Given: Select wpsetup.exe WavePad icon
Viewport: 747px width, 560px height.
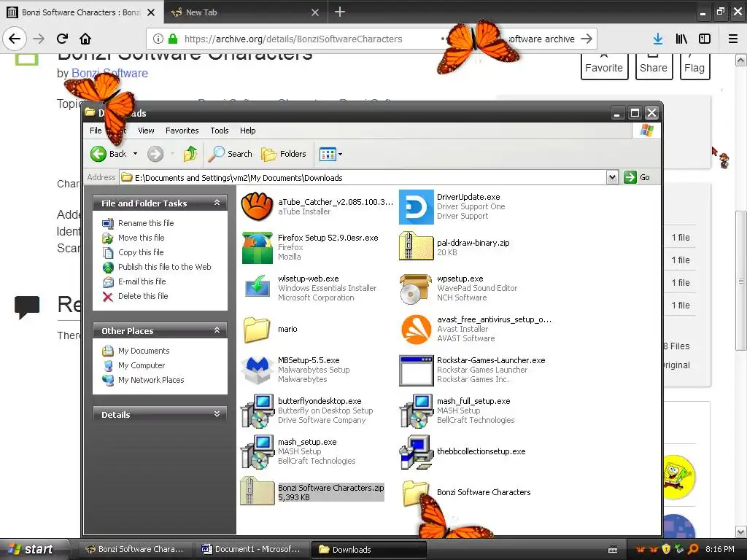Looking at the screenshot, I should point(415,289).
